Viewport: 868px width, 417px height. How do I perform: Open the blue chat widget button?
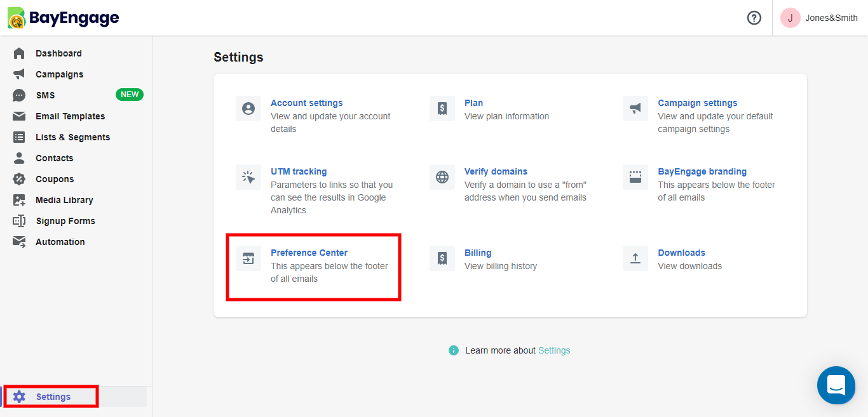(x=836, y=385)
